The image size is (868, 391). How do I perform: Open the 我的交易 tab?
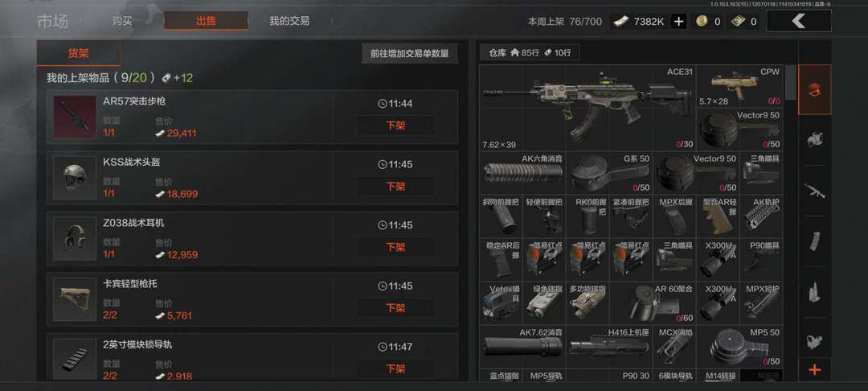(289, 21)
